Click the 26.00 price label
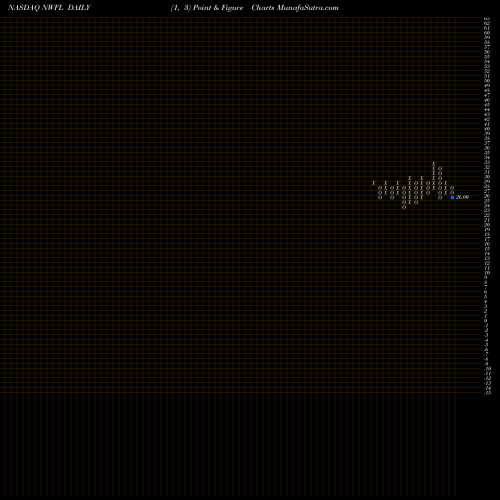Viewport: 500px width, 500px height. 462,197
